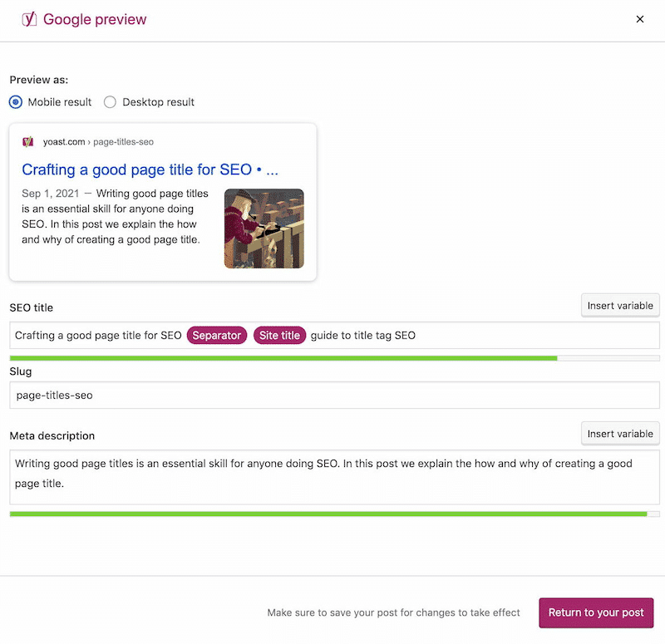Click the Return to your post button
The image size is (665, 644).
pos(596,612)
